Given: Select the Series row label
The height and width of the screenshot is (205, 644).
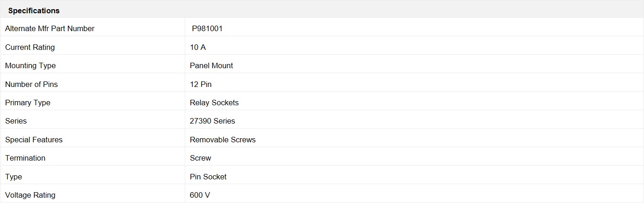Looking at the screenshot, I should (x=16, y=121).
